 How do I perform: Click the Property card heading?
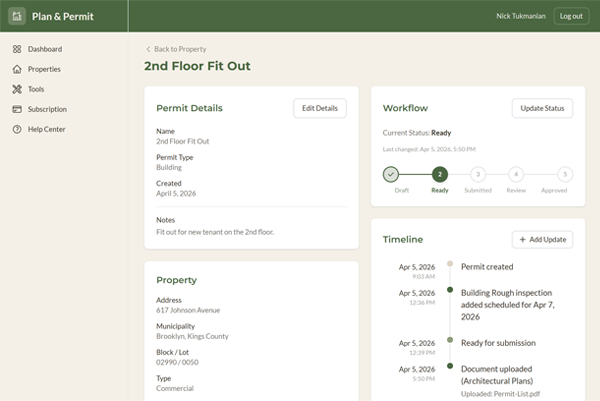[x=176, y=280]
